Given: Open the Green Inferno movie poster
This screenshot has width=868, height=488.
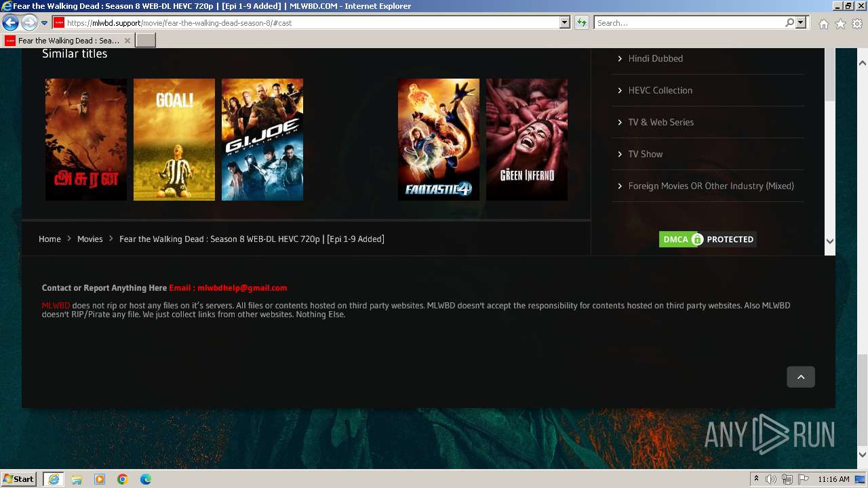Looking at the screenshot, I should click(x=527, y=140).
